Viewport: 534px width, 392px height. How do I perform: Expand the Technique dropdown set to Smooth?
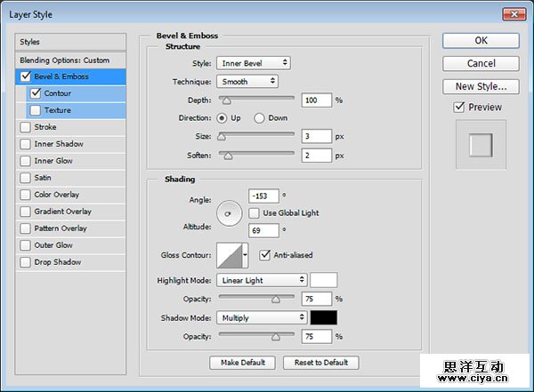click(x=247, y=81)
